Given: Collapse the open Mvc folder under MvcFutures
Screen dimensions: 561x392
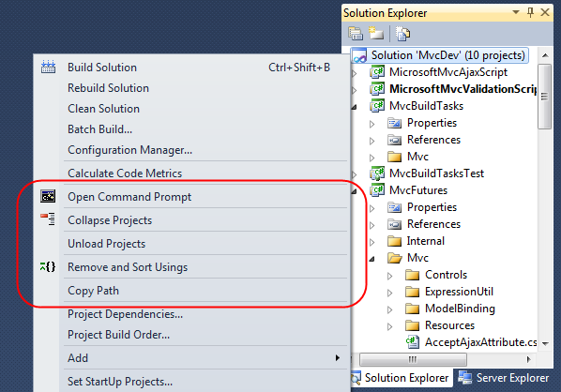Looking at the screenshot, I should pyautogui.click(x=372, y=259).
